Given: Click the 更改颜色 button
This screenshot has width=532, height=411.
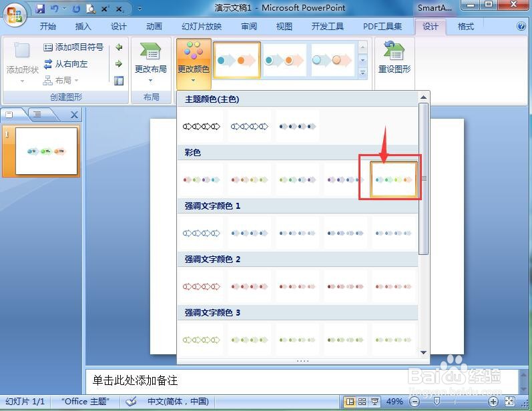Looking at the screenshot, I should [x=194, y=63].
